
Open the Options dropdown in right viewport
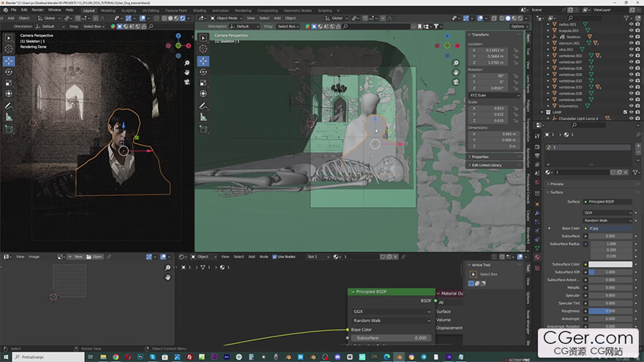[519, 26]
